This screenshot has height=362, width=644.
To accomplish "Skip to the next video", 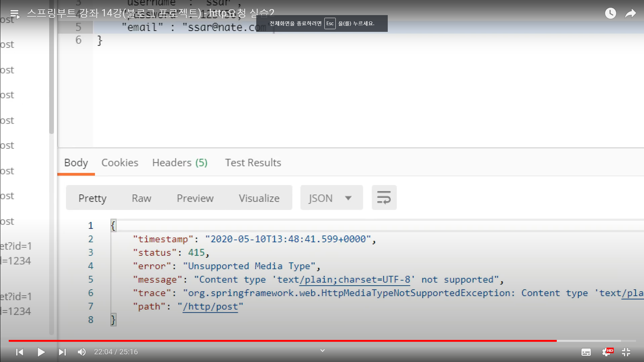I will 62,352.
